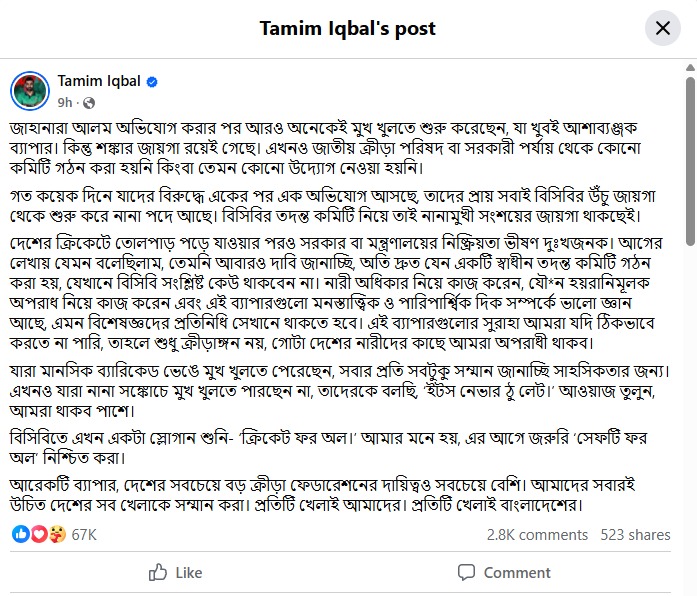
Task: Click the "Tamim Iqbal's post" header title
Action: (x=348, y=29)
